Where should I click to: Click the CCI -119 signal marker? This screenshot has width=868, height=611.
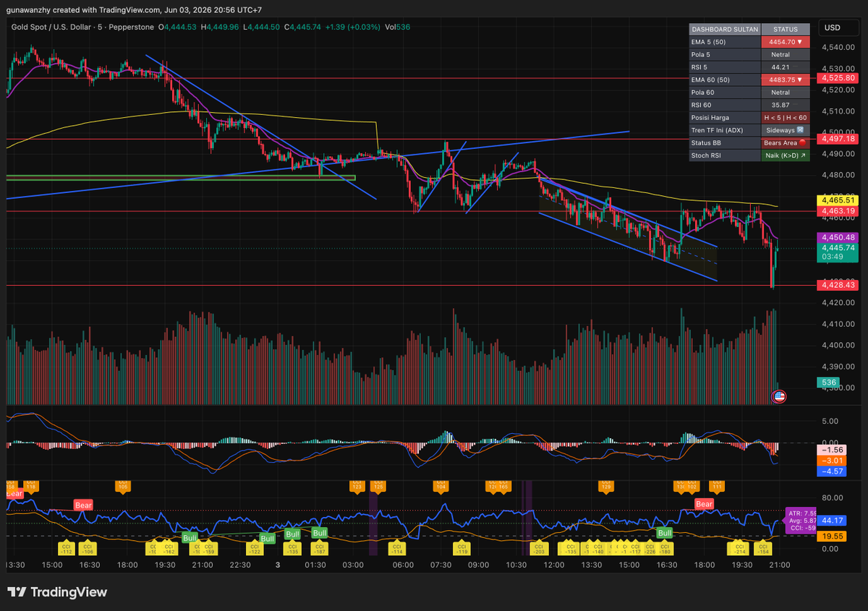[460, 547]
